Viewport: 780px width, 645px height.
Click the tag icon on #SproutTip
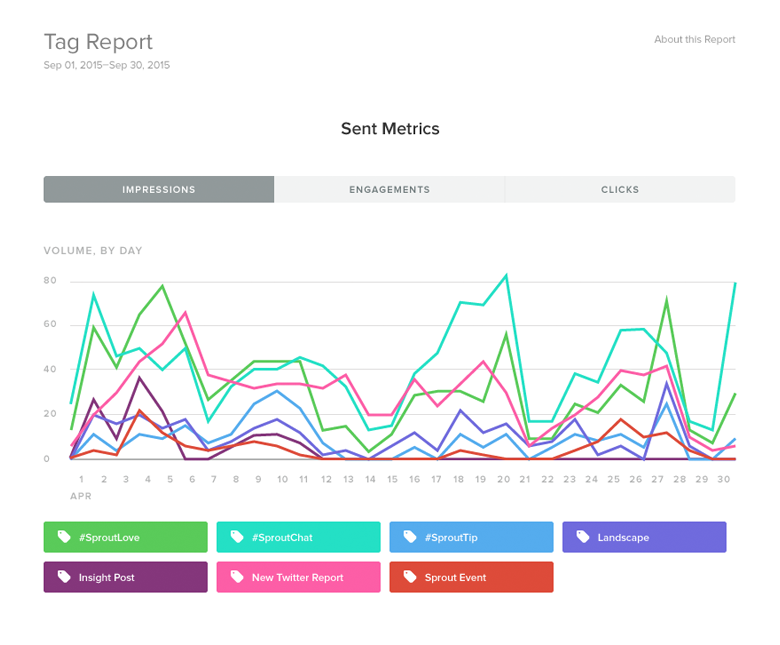tap(409, 537)
